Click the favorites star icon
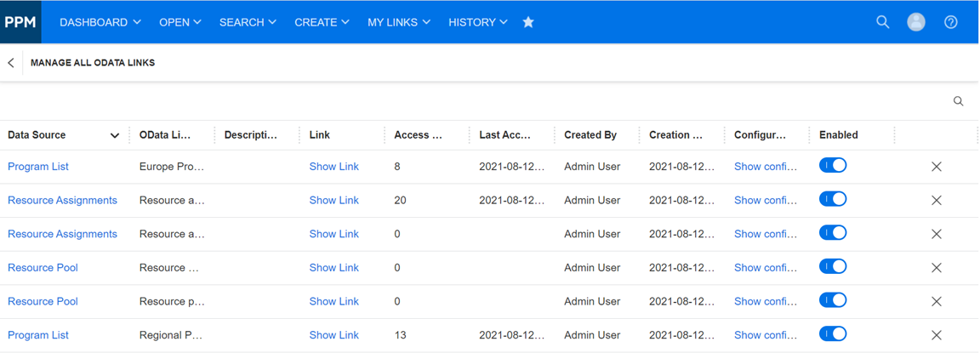The image size is (980, 353). point(528,22)
